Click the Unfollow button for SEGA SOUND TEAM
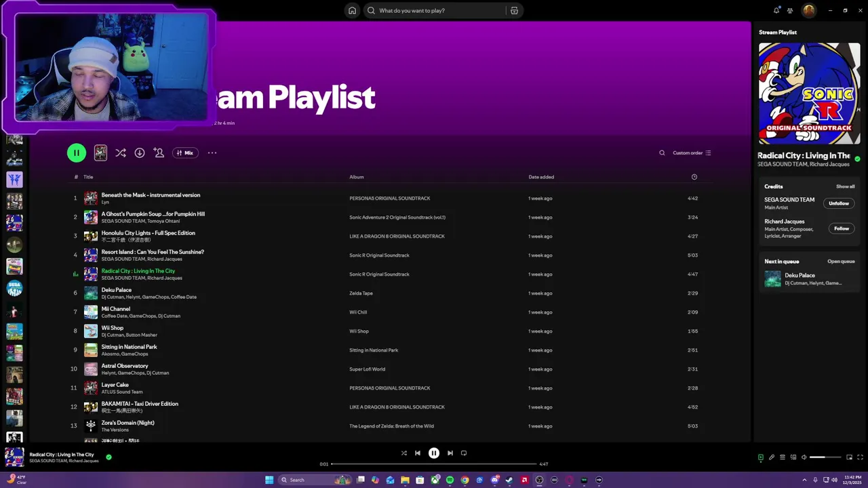868x488 pixels. coord(839,203)
